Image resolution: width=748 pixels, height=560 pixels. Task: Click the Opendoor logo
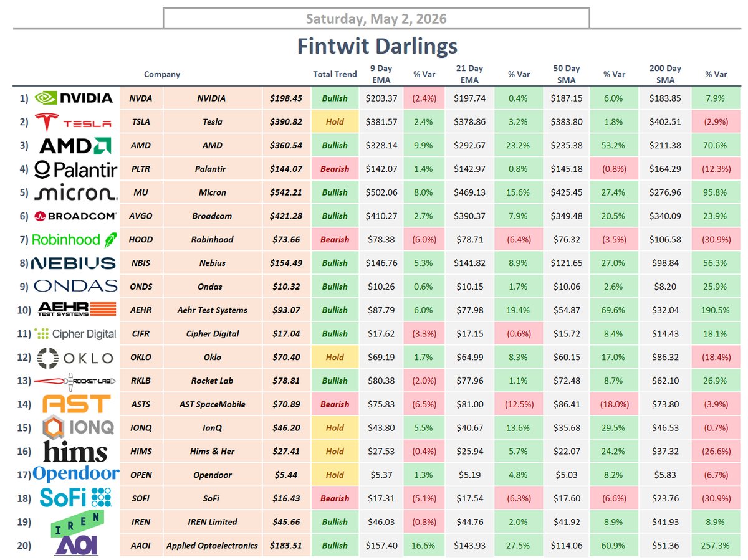[x=75, y=474]
